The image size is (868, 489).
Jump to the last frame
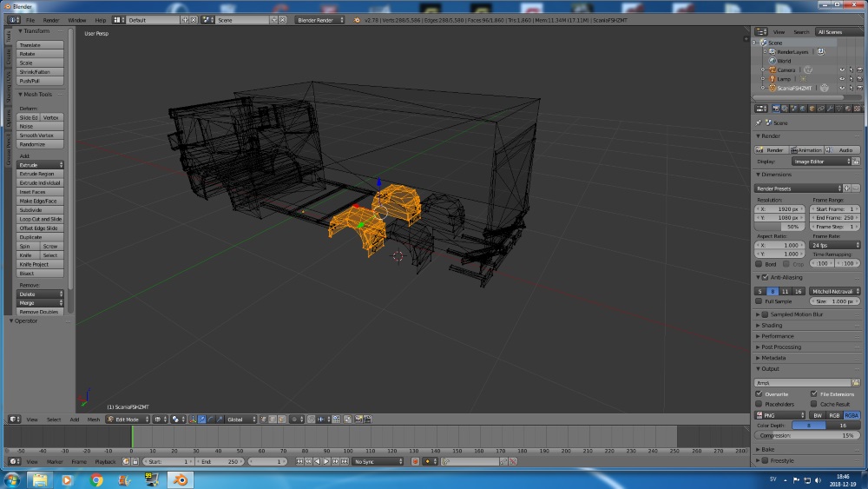click(x=345, y=461)
